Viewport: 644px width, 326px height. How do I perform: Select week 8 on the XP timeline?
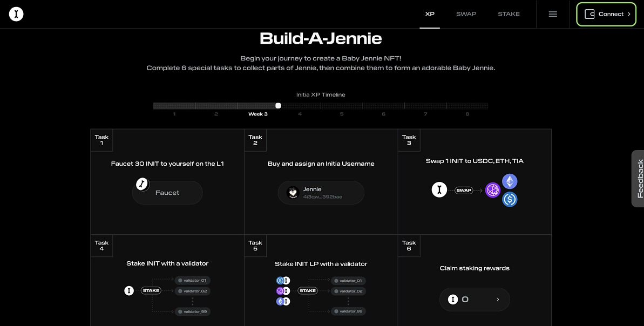(467, 114)
